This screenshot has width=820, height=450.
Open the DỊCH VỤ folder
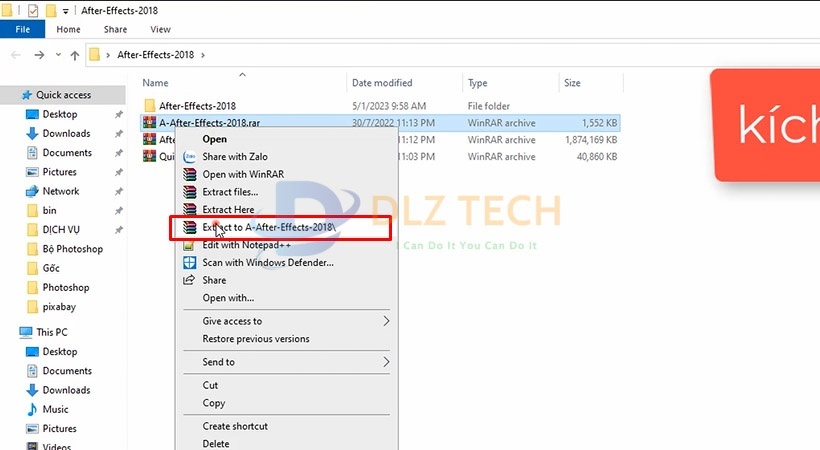[61, 230]
